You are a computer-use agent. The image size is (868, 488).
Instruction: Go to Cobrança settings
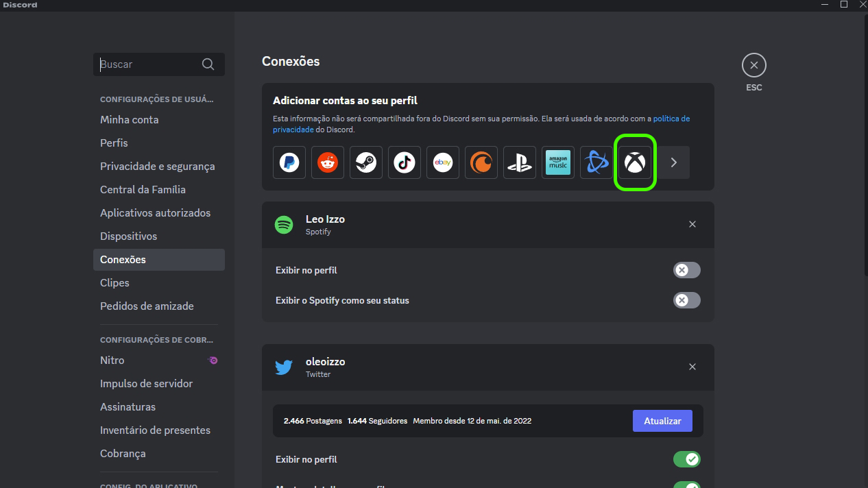tap(159, 453)
